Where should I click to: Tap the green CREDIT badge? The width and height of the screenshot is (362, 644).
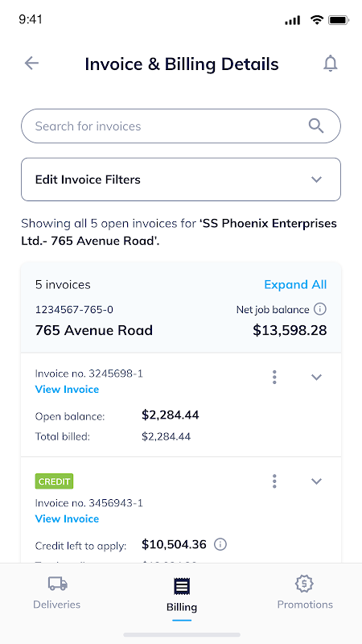[x=54, y=481]
